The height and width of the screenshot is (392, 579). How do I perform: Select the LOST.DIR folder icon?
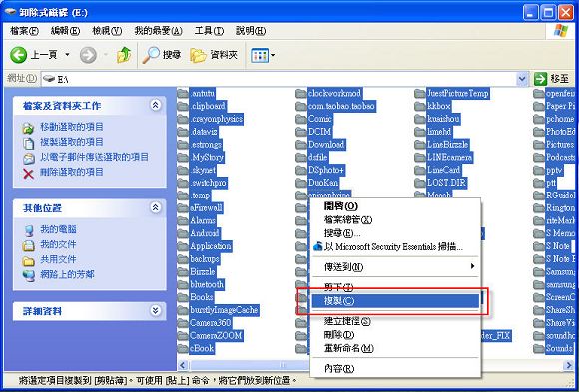click(x=420, y=183)
